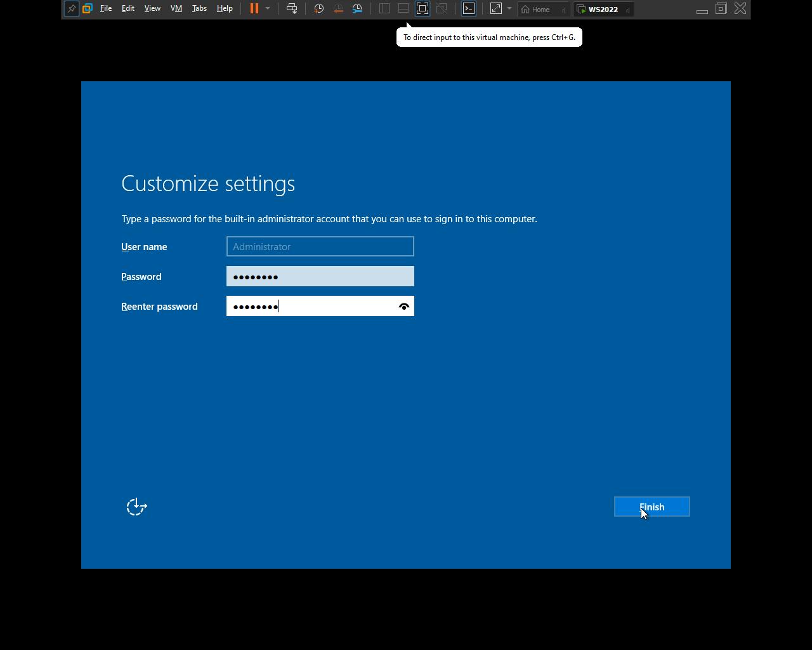Click the VMware Workstation logo icon
Viewport: 812px width, 650px height.
pos(88,9)
